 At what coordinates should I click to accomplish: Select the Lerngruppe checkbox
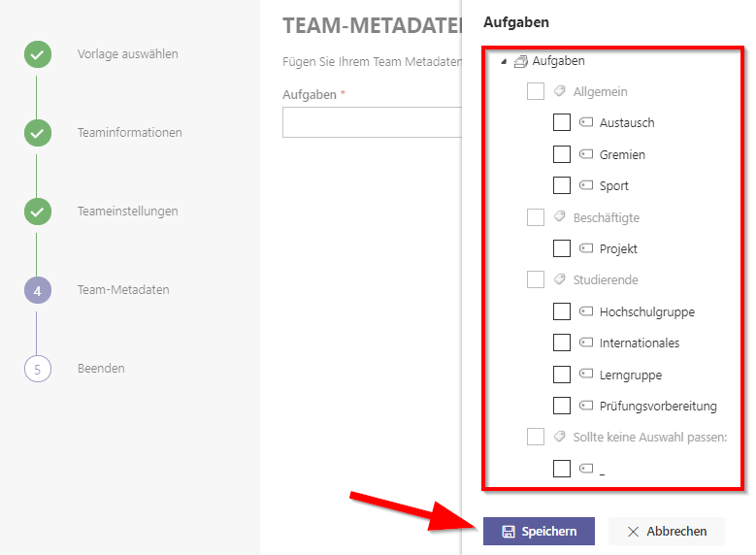pyautogui.click(x=562, y=375)
